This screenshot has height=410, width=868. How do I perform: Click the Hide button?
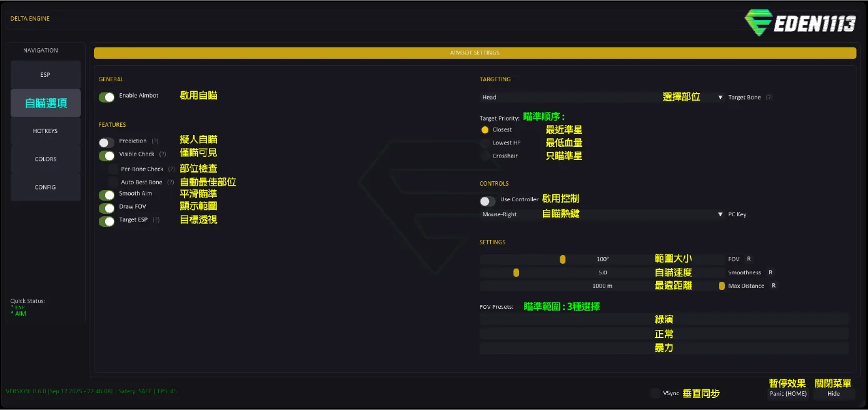834,394
